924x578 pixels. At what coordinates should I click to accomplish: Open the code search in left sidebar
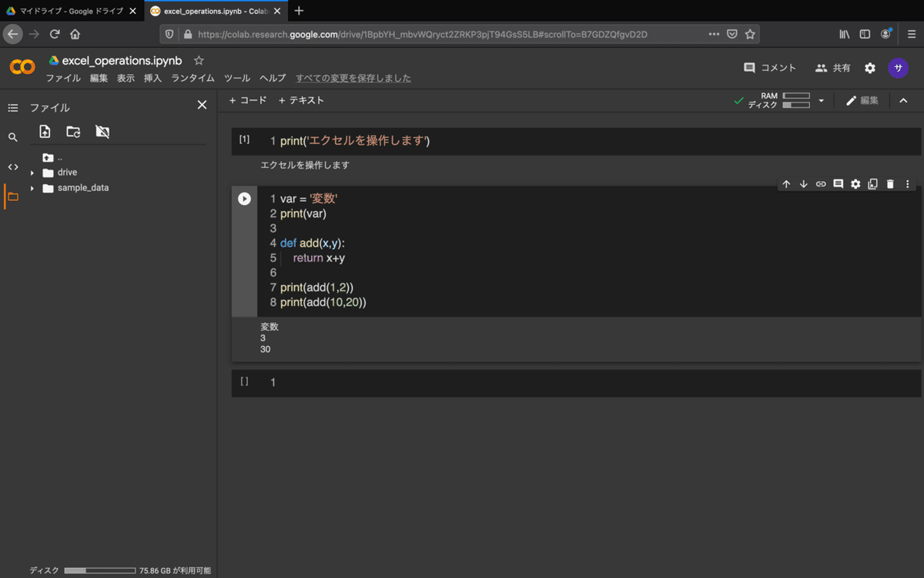[12, 136]
